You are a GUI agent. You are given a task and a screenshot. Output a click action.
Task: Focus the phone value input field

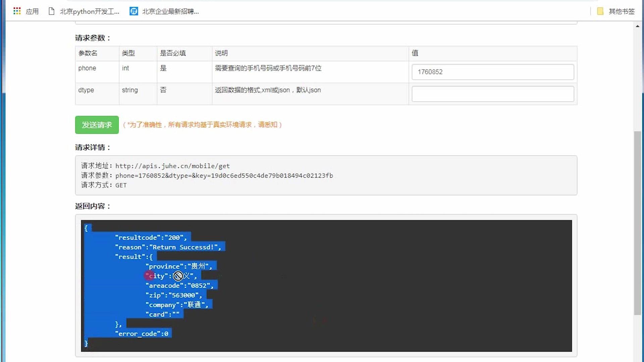[x=492, y=72]
